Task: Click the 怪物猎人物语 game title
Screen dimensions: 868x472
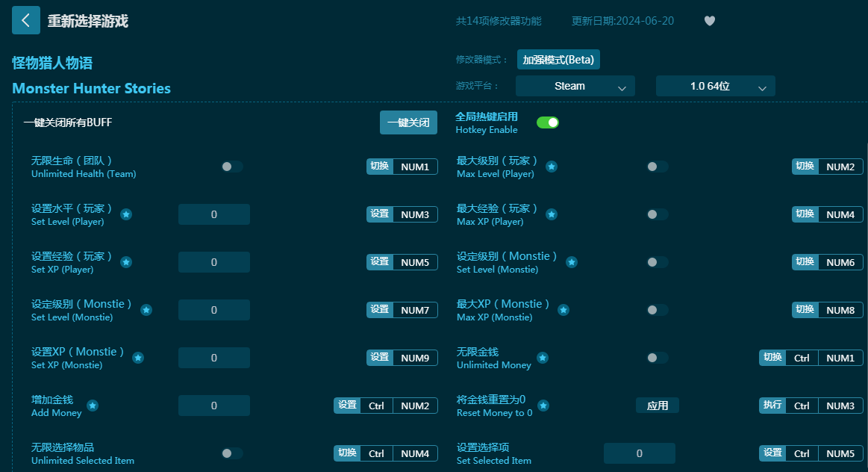Action: pyautogui.click(x=52, y=63)
